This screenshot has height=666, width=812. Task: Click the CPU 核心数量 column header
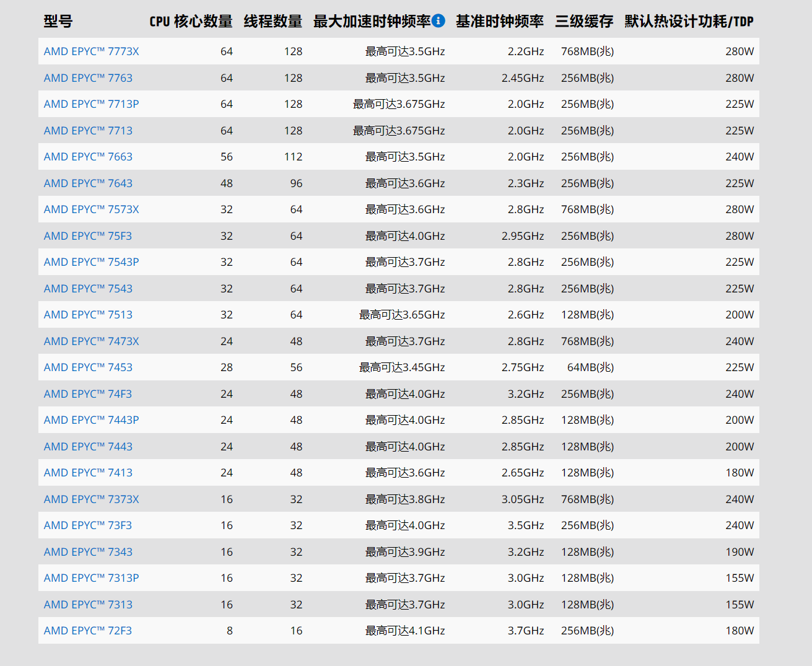point(191,21)
